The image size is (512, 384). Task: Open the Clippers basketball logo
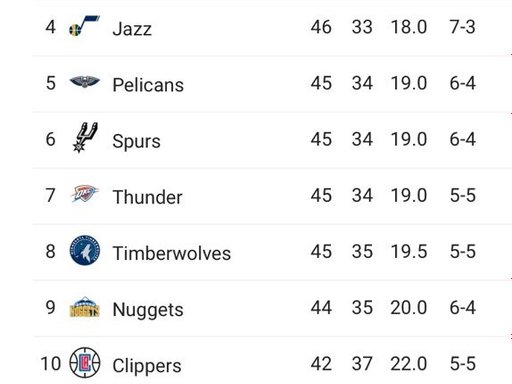tap(85, 362)
